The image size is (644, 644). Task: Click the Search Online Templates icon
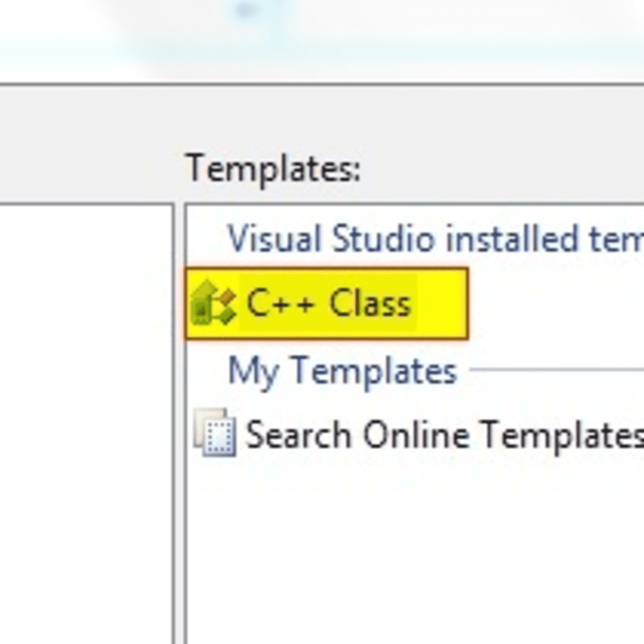(216, 433)
